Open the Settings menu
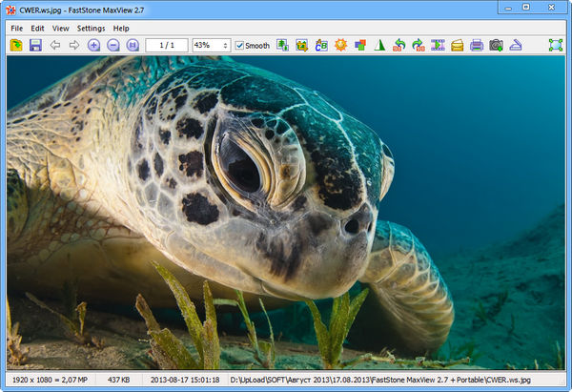This screenshot has height=392, width=572. [x=92, y=29]
